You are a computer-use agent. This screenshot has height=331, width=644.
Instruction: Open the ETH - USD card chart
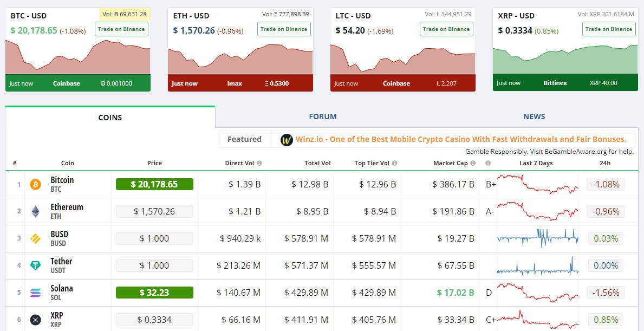pyautogui.click(x=240, y=59)
